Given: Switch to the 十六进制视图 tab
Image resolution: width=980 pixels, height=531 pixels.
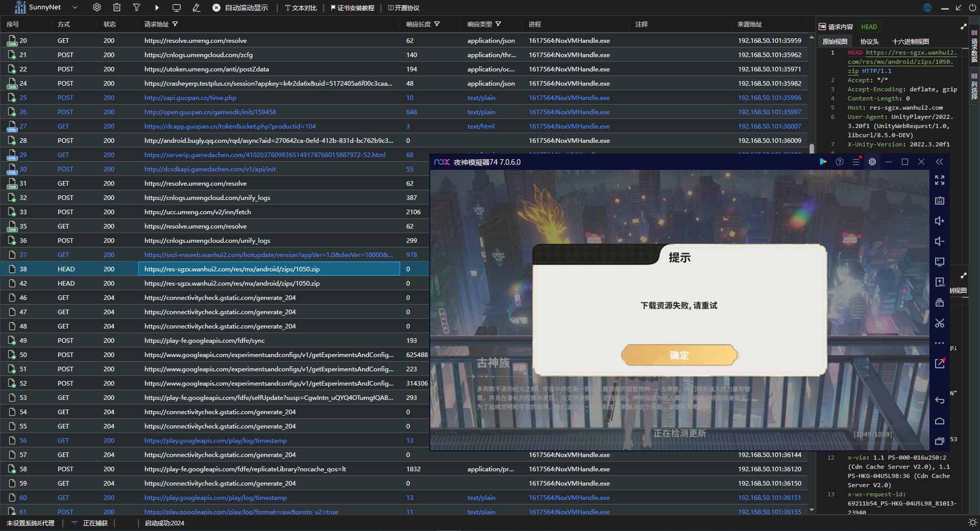Looking at the screenshot, I should click(x=910, y=41).
